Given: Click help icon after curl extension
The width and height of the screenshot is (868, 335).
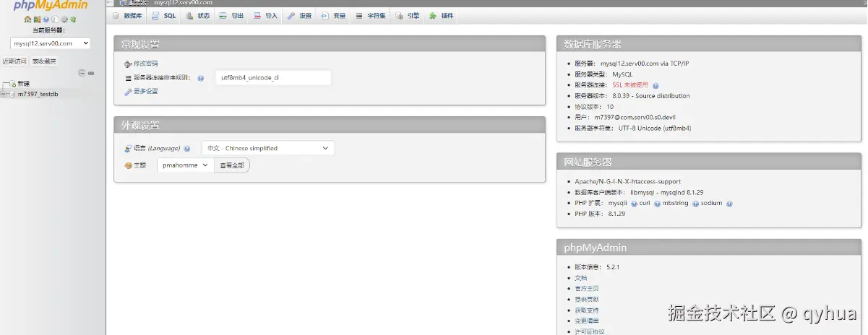Looking at the screenshot, I should click(656, 204).
